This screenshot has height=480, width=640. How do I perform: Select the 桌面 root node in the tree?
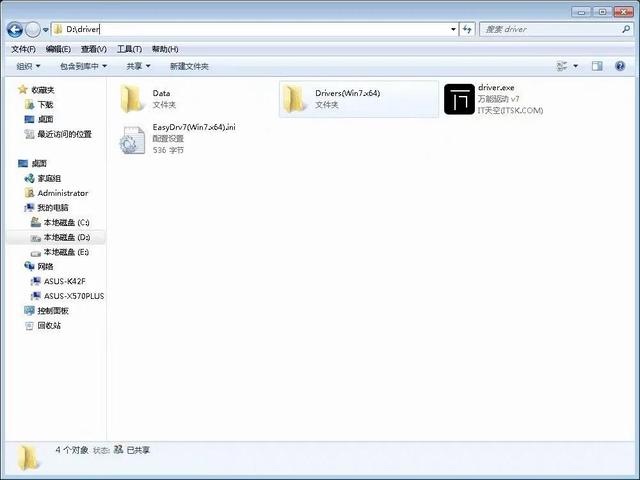pyautogui.click(x=39, y=163)
